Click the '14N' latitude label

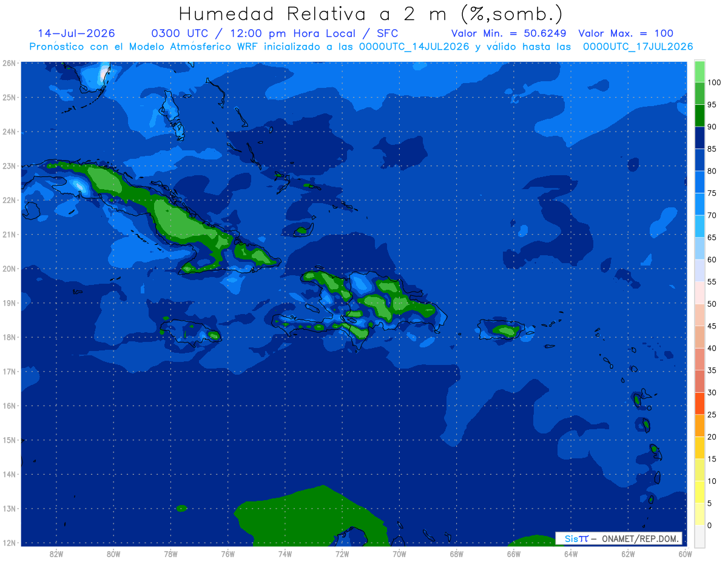[x=9, y=474]
